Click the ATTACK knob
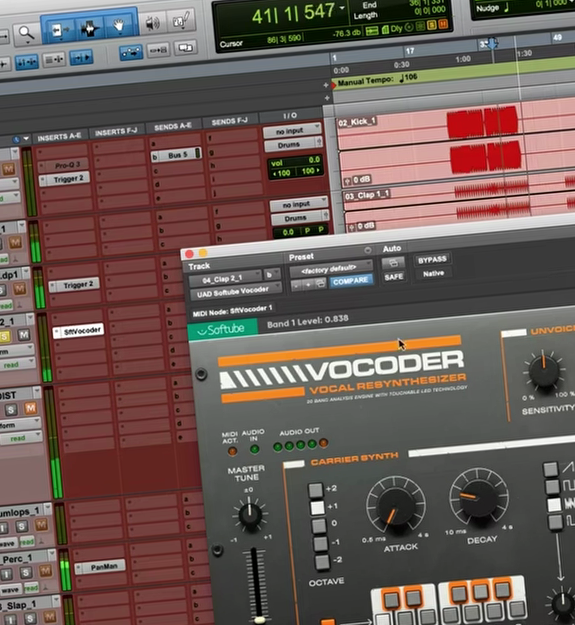Image resolution: width=575 pixels, height=625 pixels. 395,506
